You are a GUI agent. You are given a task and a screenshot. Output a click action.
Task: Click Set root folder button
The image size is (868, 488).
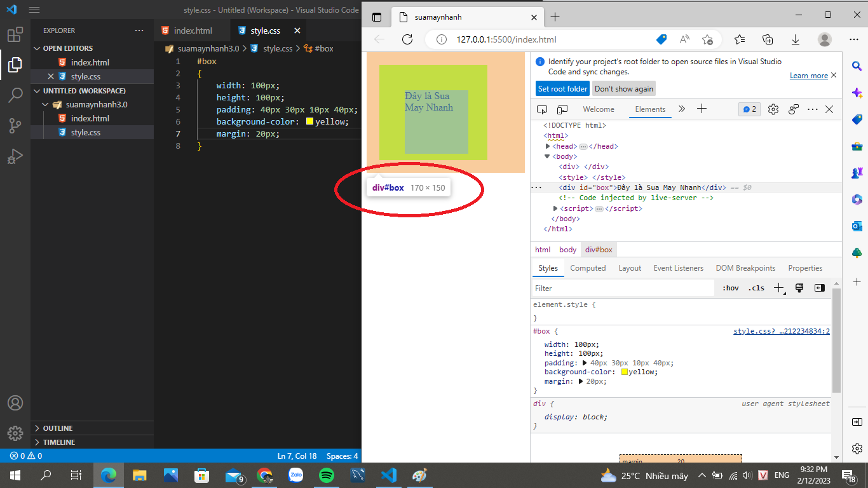pos(562,89)
